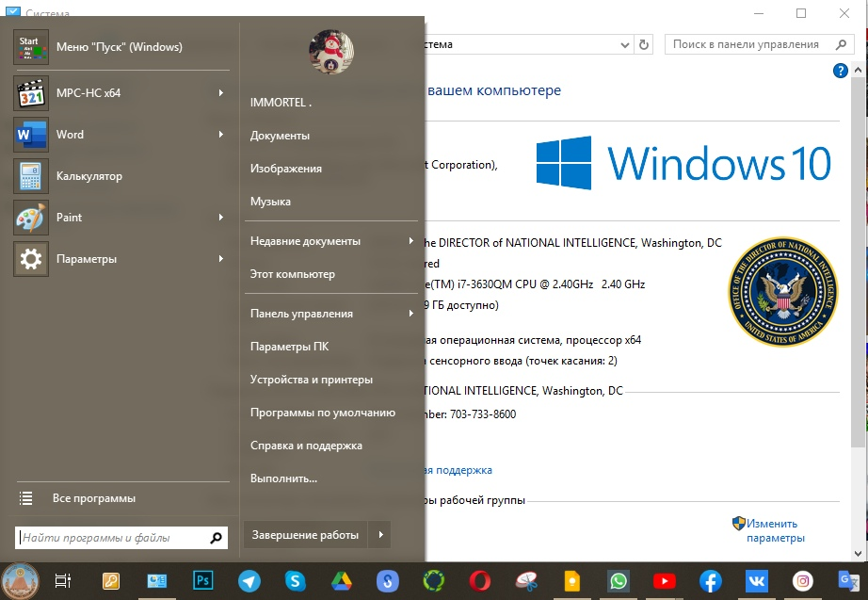
Task: Open the contact card app on taskbar
Action: click(156, 581)
